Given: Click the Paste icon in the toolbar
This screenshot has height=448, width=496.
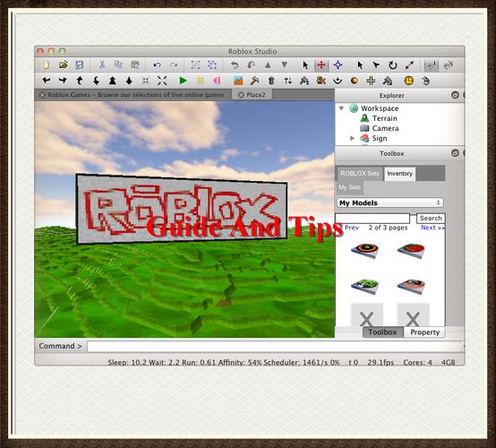Looking at the screenshot, I should click(135, 65).
